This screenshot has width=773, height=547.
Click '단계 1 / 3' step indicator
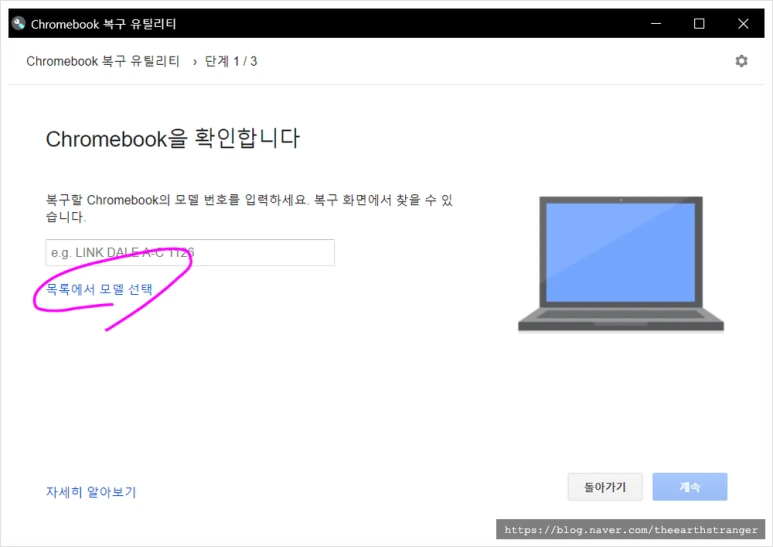coord(231,61)
